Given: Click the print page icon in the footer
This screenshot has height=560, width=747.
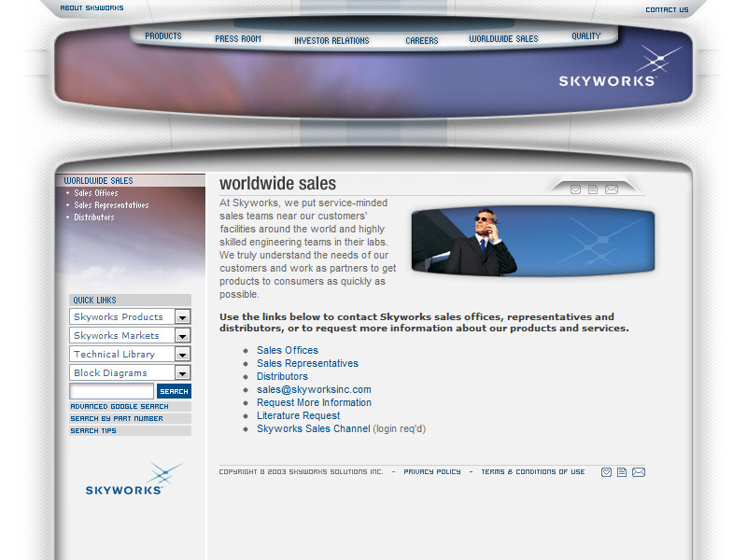Looking at the screenshot, I should tap(622, 472).
